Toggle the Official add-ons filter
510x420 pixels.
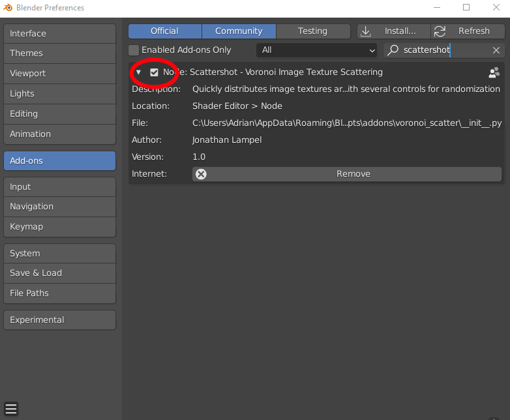tap(165, 31)
